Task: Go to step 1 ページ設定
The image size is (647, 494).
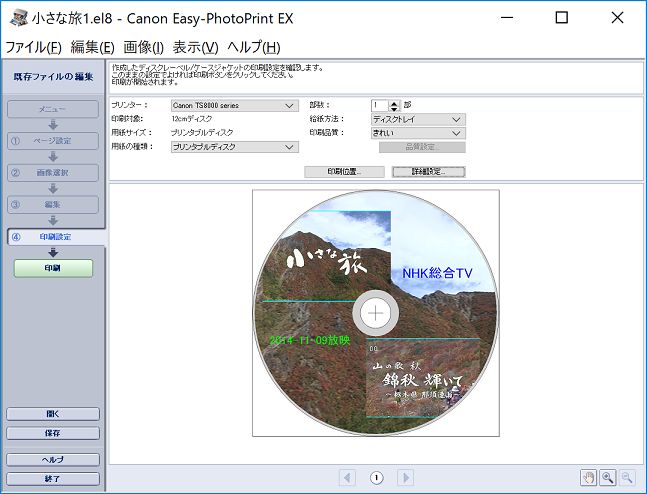Action: click(53, 141)
